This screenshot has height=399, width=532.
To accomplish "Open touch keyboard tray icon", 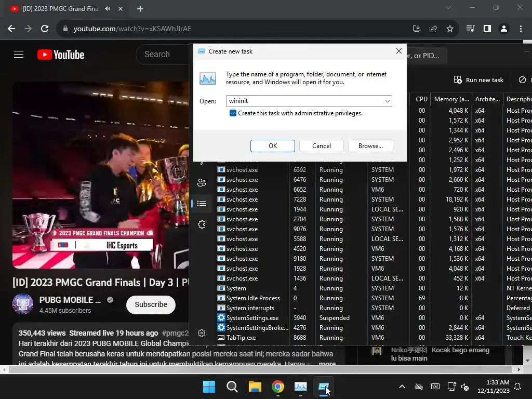I will click(435, 387).
